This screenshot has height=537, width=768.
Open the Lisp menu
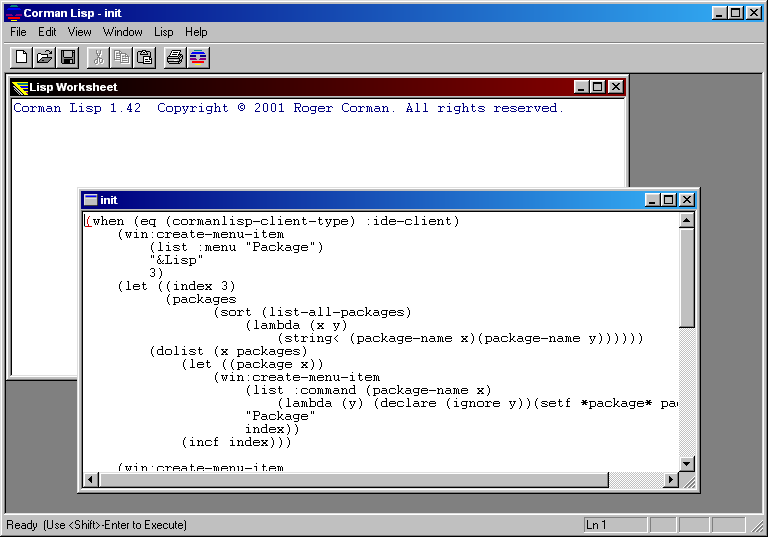163,32
